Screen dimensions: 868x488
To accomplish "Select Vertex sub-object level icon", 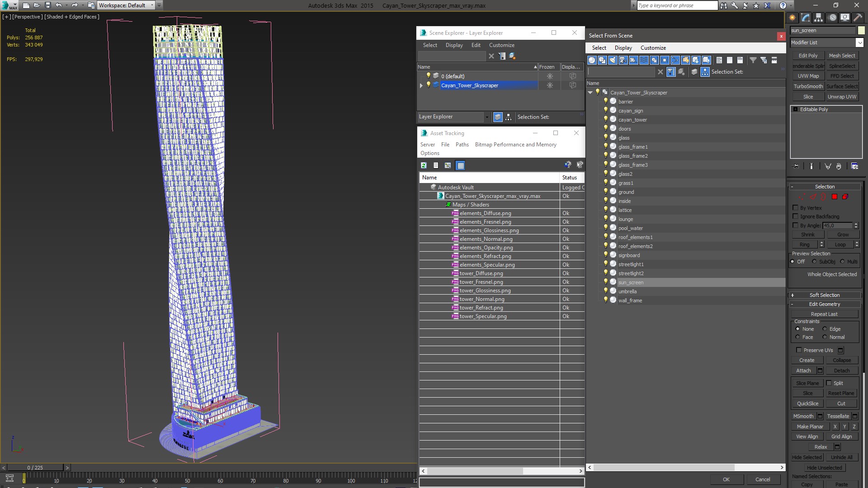I will tap(802, 197).
